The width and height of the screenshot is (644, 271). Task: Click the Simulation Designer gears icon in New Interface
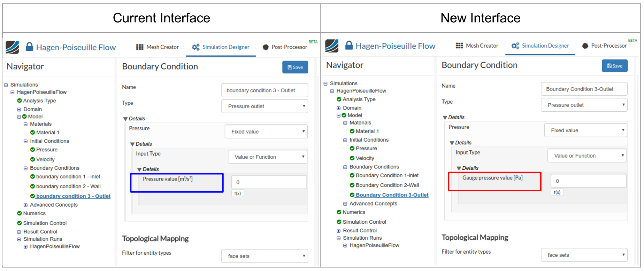pos(515,46)
